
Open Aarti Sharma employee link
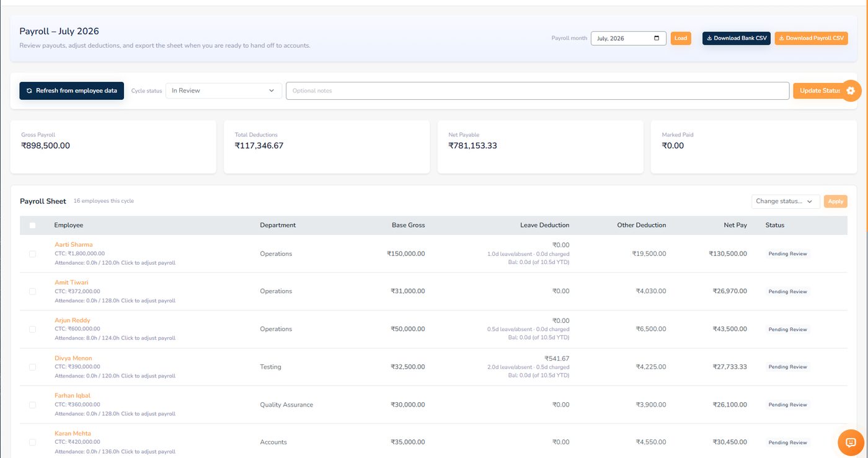[x=73, y=245]
